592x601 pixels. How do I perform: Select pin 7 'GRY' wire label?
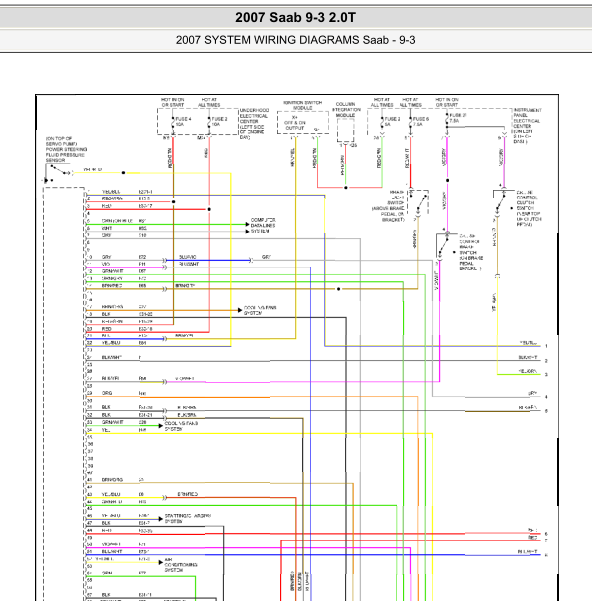point(107,235)
